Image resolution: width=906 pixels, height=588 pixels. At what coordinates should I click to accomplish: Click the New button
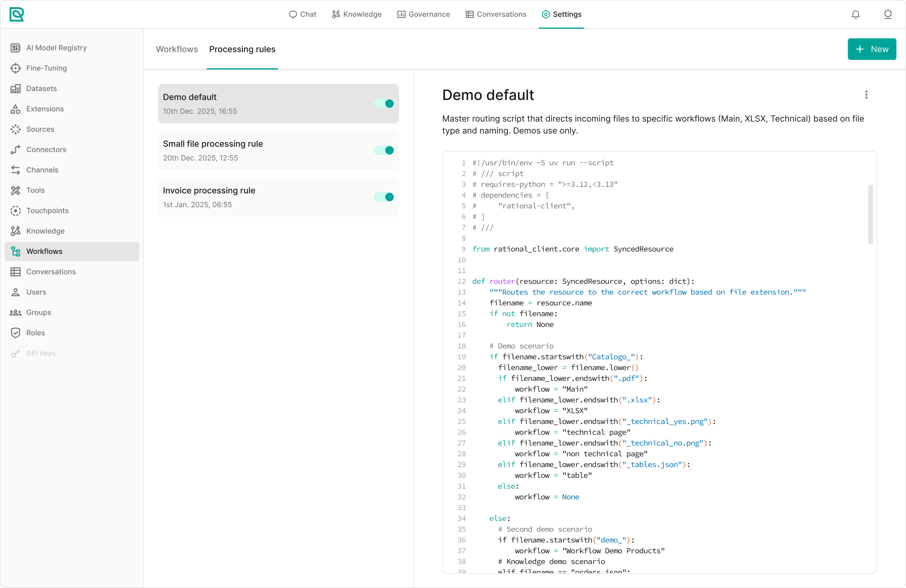coord(872,49)
